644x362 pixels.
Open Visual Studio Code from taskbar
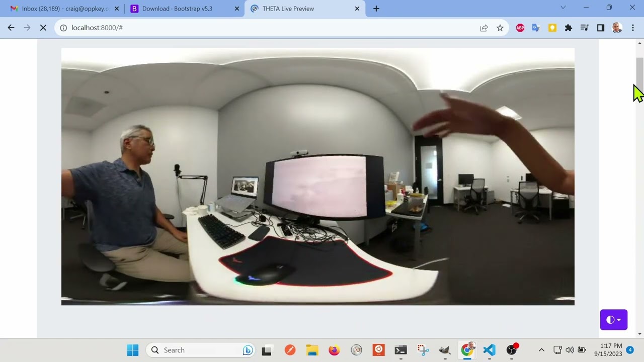[489, 350]
